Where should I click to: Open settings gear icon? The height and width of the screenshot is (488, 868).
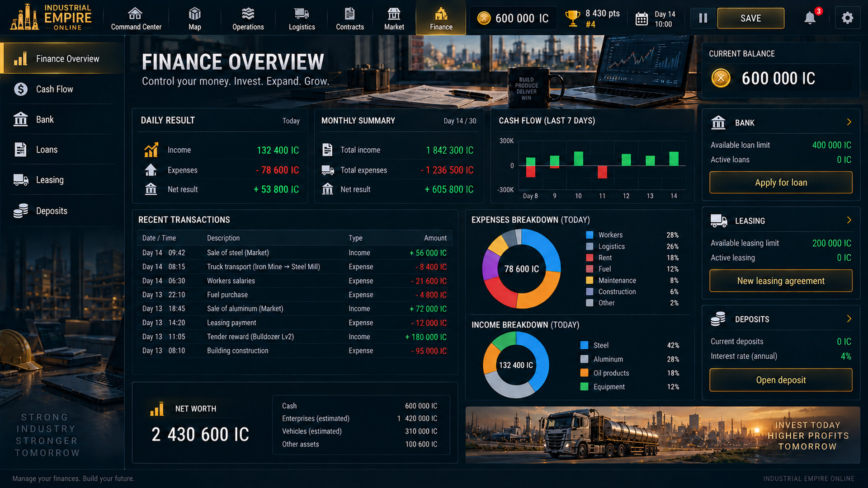pos(847,18)
